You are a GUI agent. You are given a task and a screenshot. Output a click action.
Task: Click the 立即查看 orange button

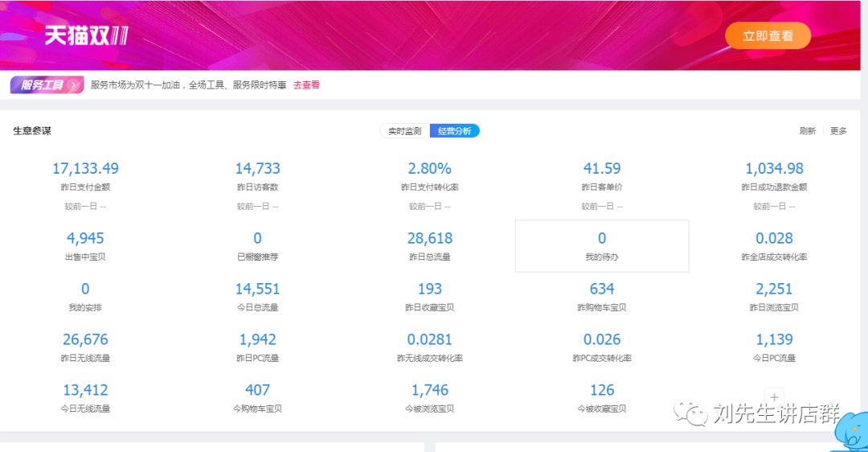[x=768, y=36]
